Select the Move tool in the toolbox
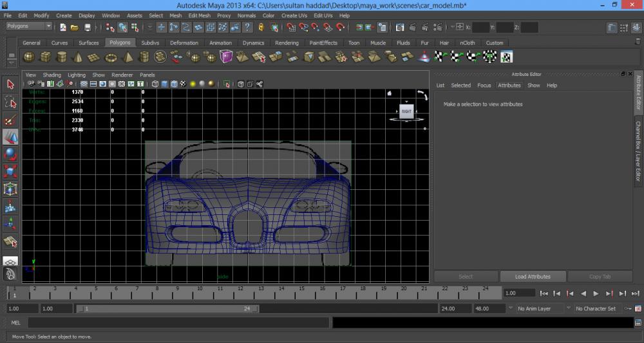The height and width of the screenshot is (343, 644). click(11, 137)
